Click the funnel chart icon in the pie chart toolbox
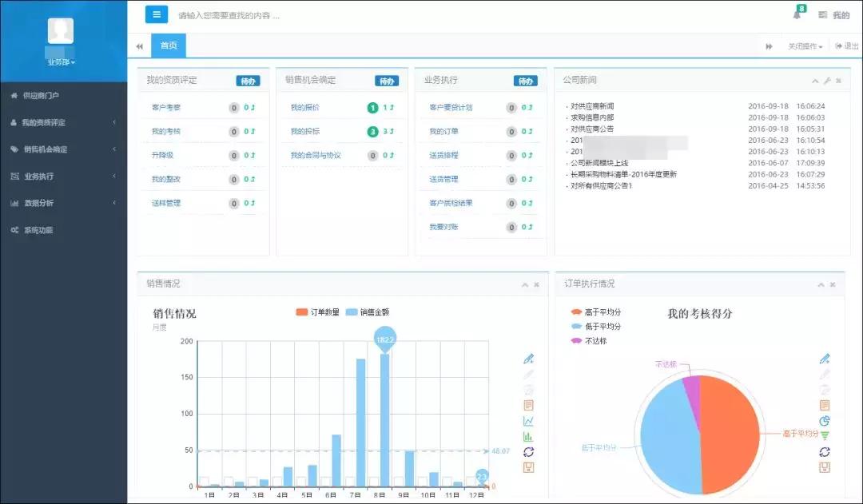The image size is (863, 504). (x=825, y=436)
